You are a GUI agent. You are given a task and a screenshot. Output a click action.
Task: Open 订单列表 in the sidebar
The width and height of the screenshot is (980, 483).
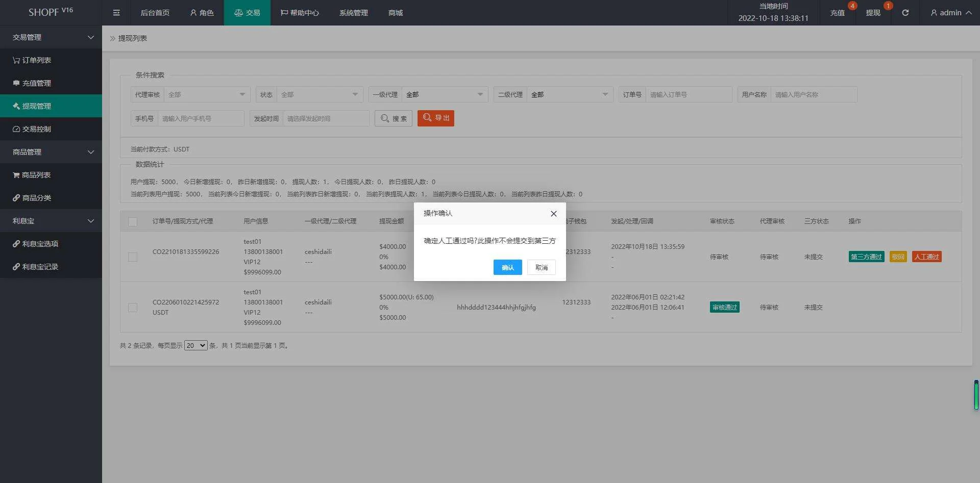pos(37,60)
